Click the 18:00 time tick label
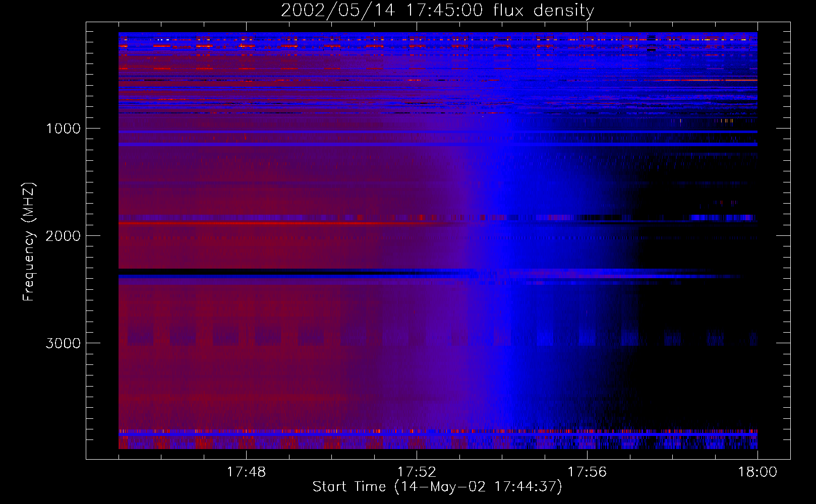 click(757, 472)
